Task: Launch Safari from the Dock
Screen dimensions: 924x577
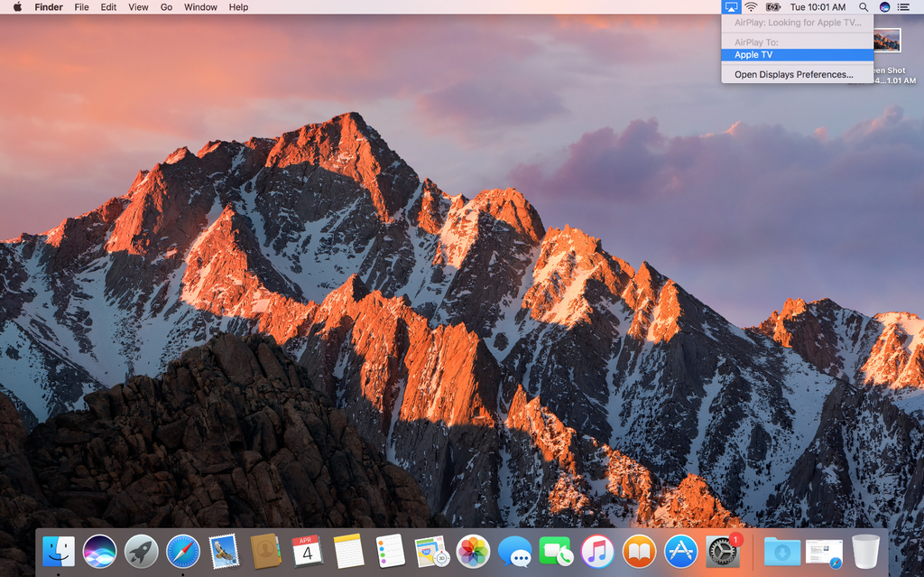Action: point(183,552)
